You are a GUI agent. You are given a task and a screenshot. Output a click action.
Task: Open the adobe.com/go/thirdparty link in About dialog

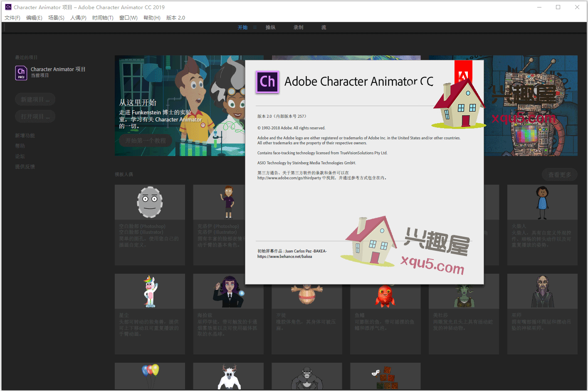pos(289,178)
